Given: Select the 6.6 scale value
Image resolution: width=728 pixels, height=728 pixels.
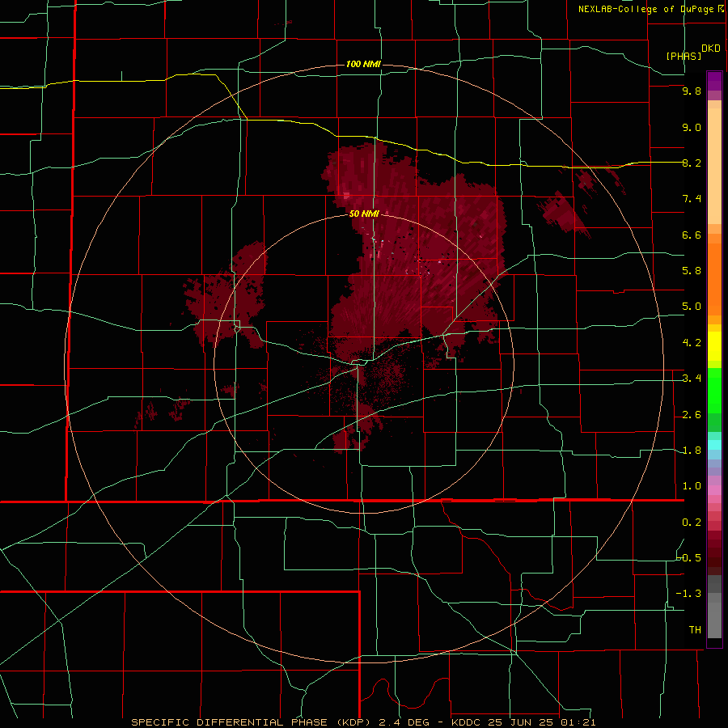Looking at the screenshot, I should click(x=692, y=235).
